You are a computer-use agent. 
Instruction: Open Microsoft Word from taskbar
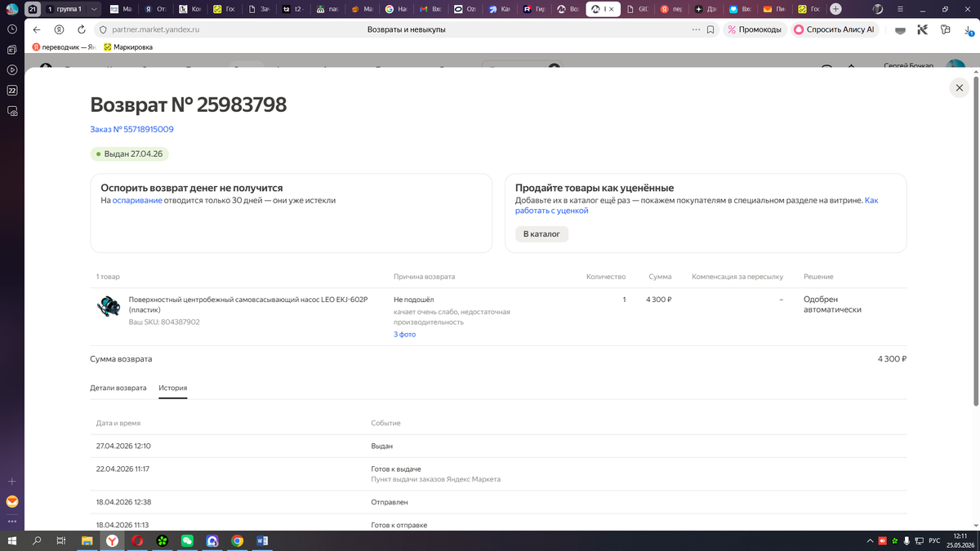[x=262, y=540]
